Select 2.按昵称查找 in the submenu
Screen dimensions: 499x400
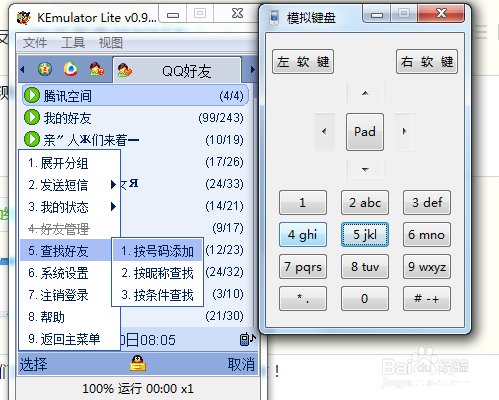(157, 273)
